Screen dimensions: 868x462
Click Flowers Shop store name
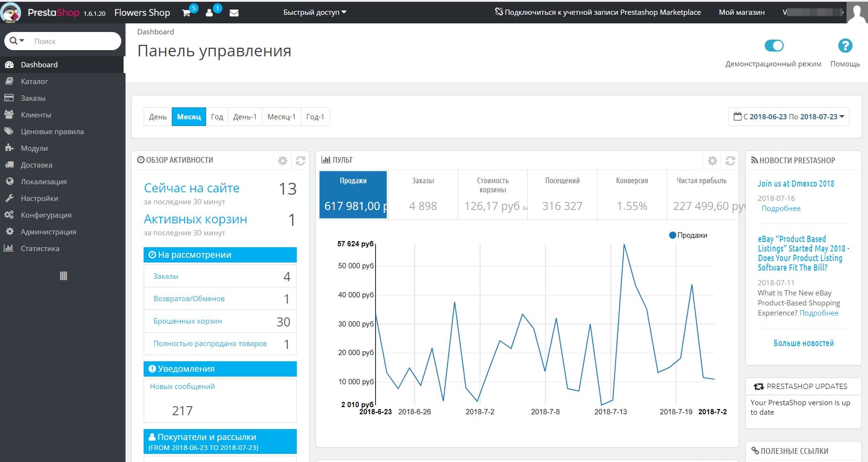pos(142,13)
